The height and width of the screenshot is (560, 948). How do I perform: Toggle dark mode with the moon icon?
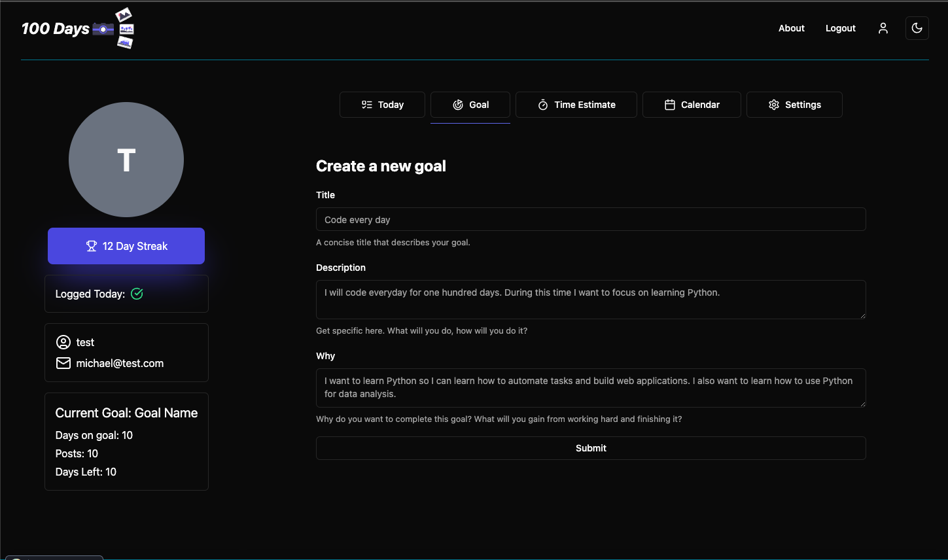click(917, 28)
